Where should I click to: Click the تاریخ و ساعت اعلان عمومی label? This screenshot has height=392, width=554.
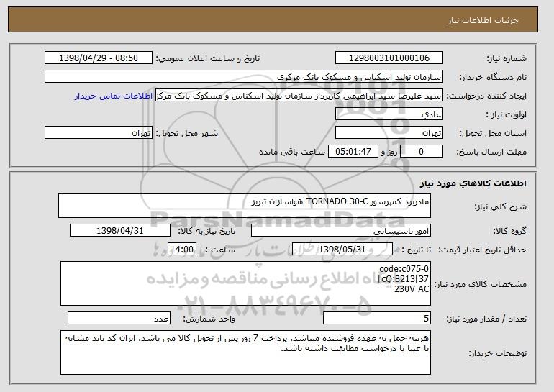click(208, 59)
